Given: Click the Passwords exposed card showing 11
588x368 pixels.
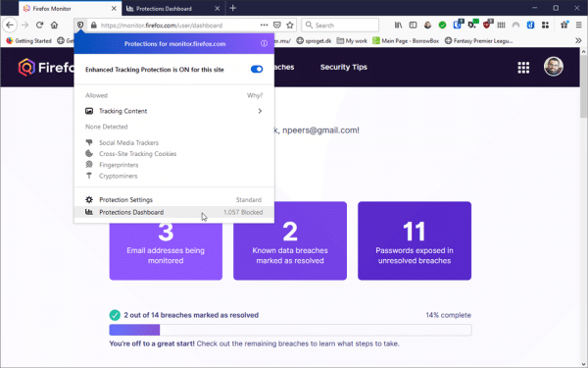Looking at the screenshot, I should [x=415, y=240].
